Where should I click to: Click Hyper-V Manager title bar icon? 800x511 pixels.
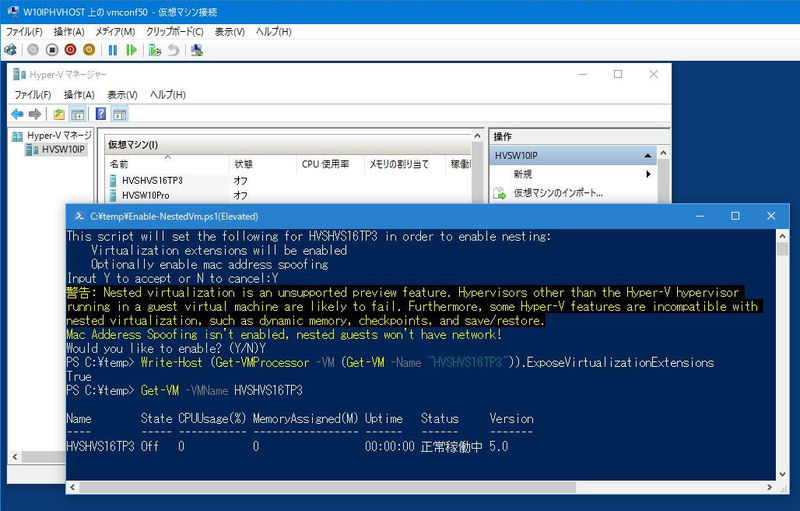[x=19, y=74]
